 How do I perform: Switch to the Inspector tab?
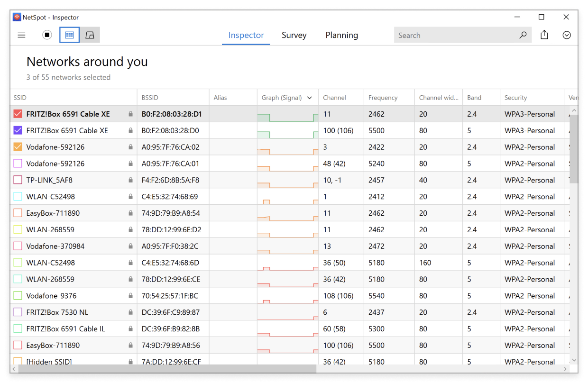(x=246, y=35)
